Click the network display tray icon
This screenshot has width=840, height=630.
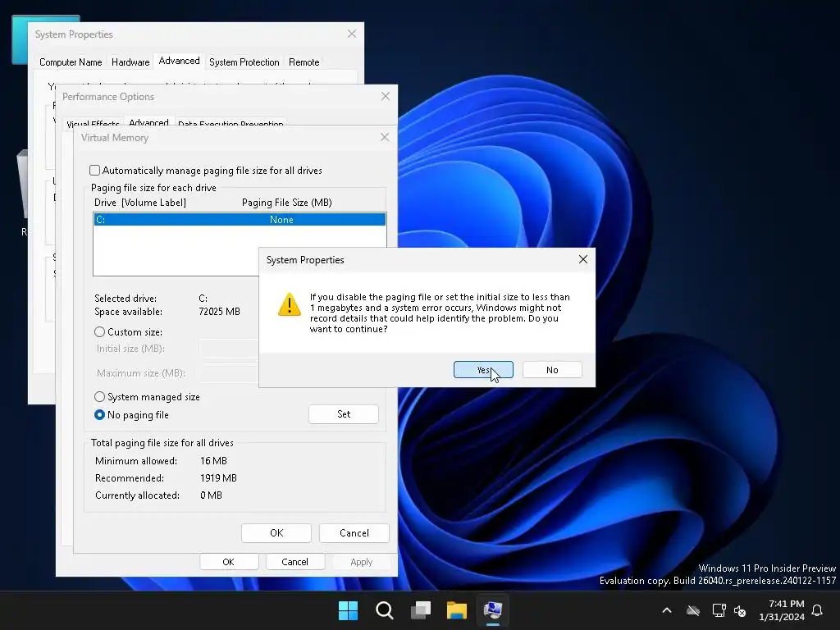(x=719, y=610)
